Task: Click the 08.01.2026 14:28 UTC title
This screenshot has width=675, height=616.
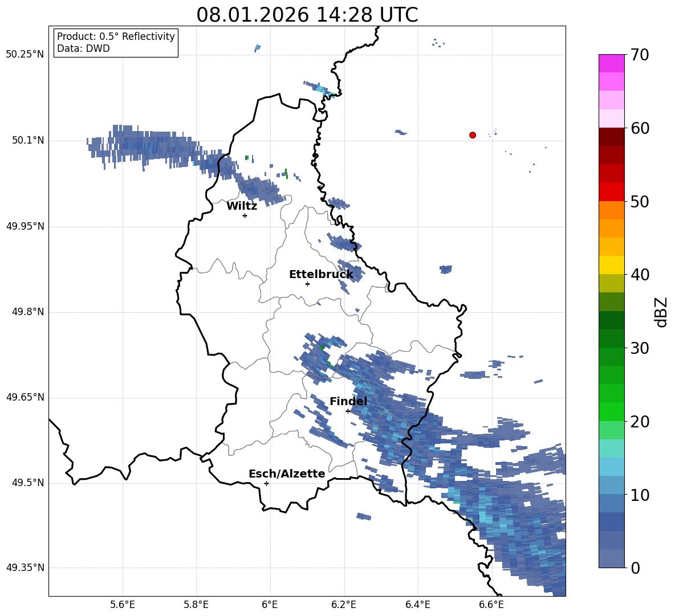Action: coord(307,15)
